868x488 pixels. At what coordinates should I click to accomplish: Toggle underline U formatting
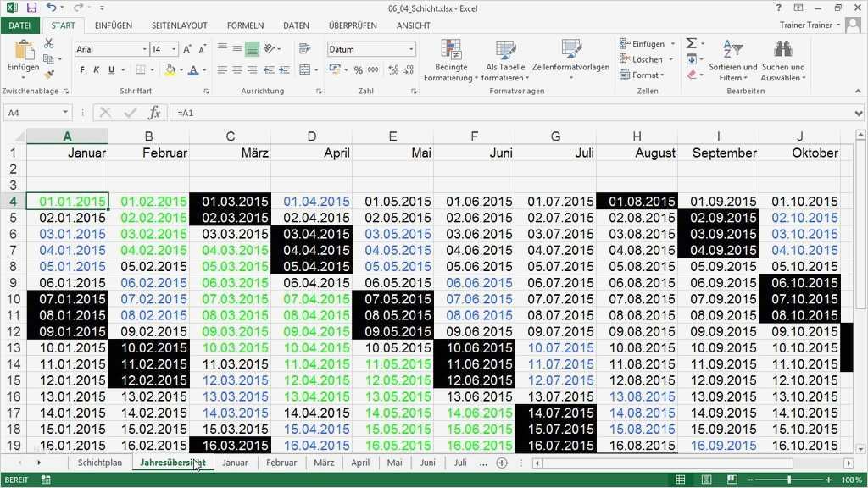tap(111, 69)
